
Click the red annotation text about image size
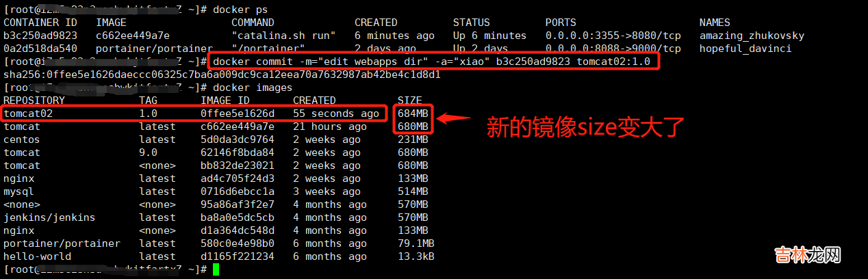coord(585,127)
